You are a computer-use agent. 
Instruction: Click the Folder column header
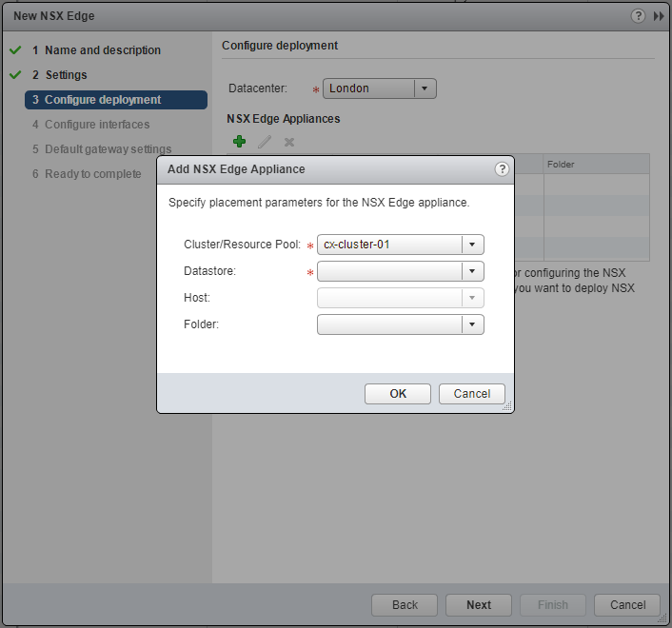point(595,165)
